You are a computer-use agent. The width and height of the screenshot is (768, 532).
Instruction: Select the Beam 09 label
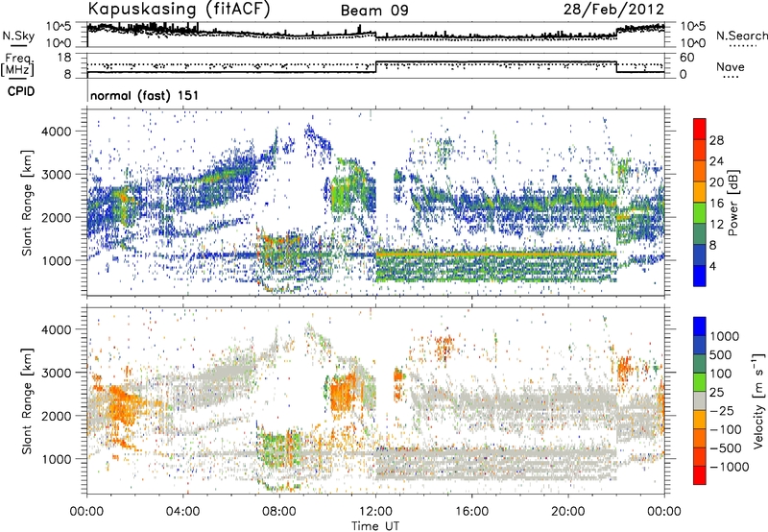click(374, 11)
